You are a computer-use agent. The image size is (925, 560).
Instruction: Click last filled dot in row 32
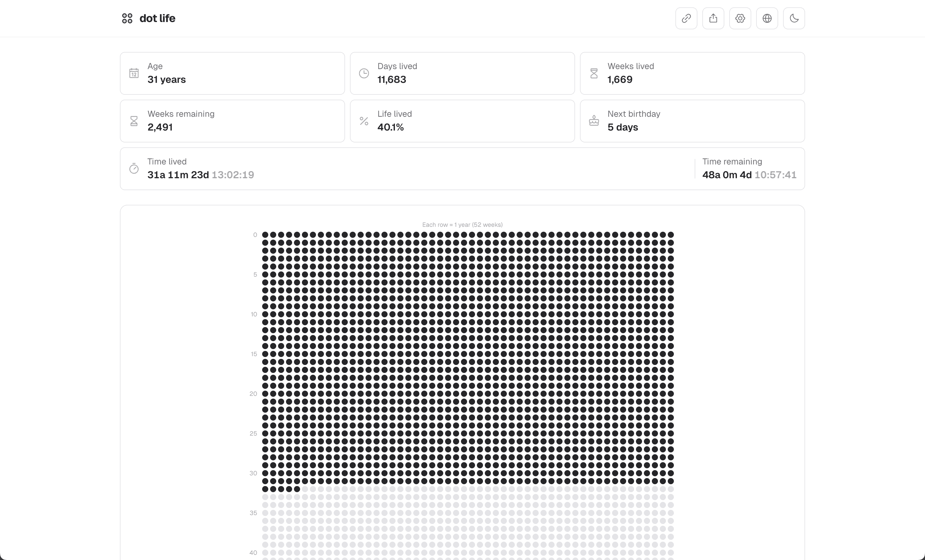click(297, 489)
